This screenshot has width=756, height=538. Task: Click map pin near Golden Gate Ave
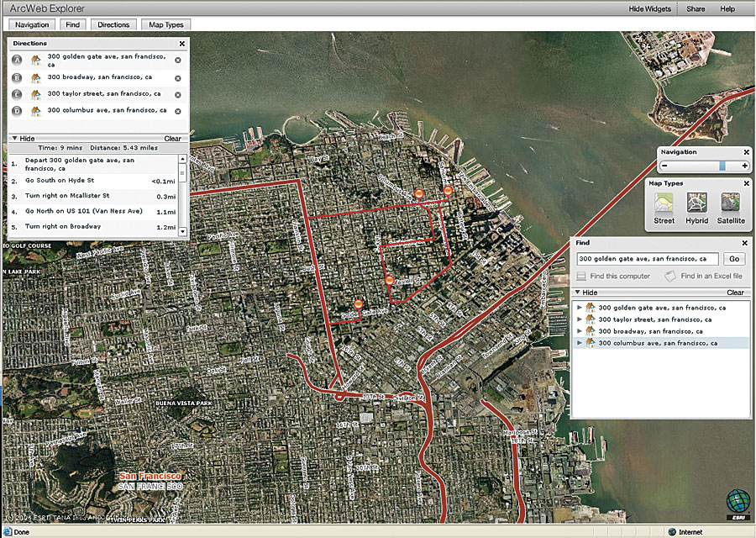358,304
